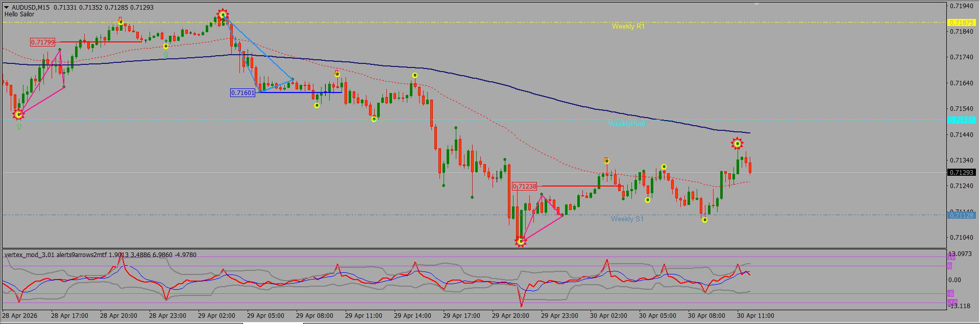This screenshot has width=980, height=324.
Task: Click the 0.71540 price scale label
Action: [962, 109]
